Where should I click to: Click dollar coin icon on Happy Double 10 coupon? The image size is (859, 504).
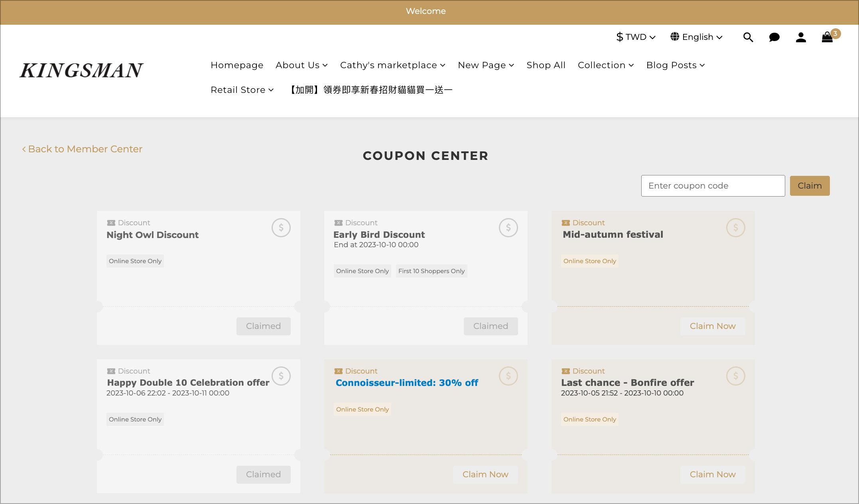pyautogui.click(x=281, y=376)
